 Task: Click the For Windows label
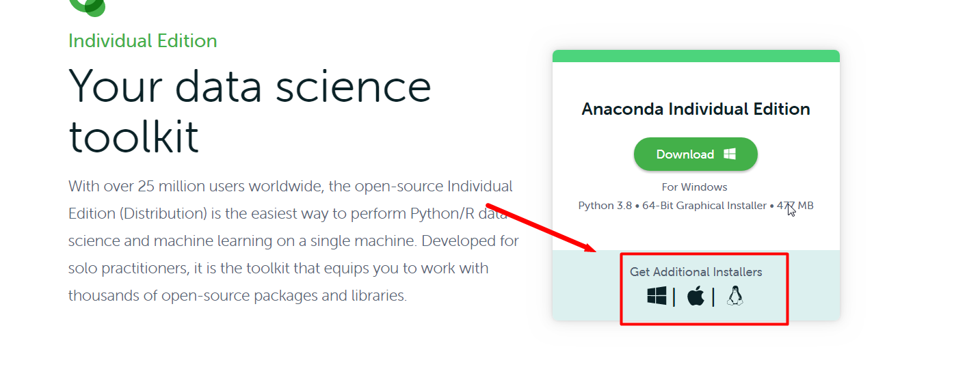point(694,187)
